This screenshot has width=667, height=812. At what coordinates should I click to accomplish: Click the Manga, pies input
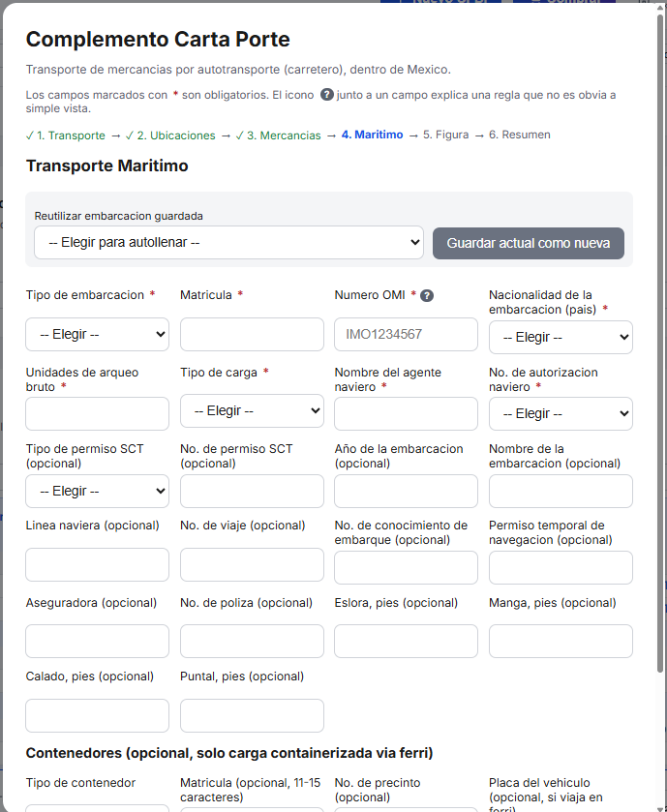(x=561, y=641)
